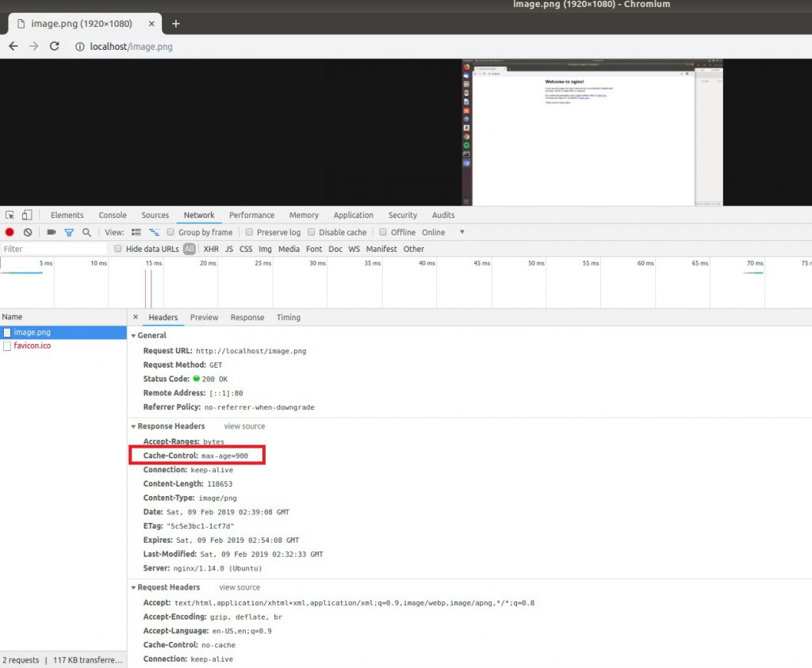Stop recording network log
Image resolution: width=812 pixels, height=668 pixels.
(x=10, y=232)
